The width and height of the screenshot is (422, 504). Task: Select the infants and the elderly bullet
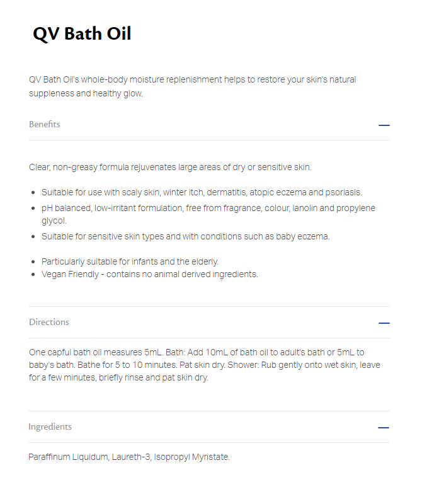pyautogui.click(x=130, y=261)
